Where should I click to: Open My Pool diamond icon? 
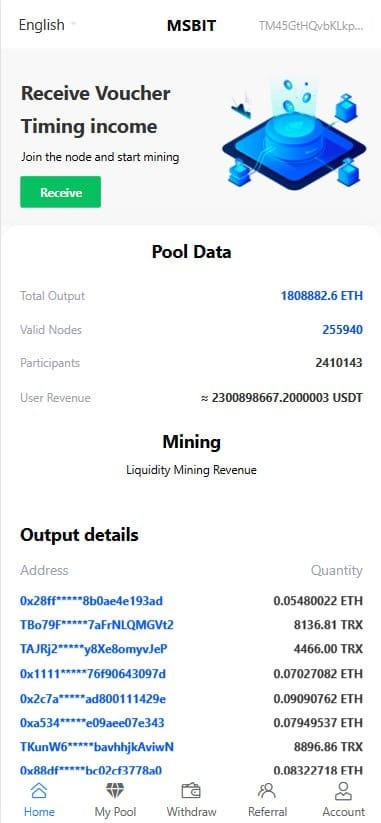point(114,790)
